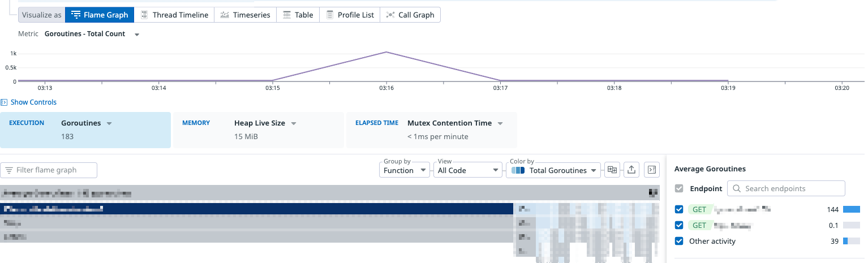Select the Mutex Contention Time card

[x=431, y=130]
